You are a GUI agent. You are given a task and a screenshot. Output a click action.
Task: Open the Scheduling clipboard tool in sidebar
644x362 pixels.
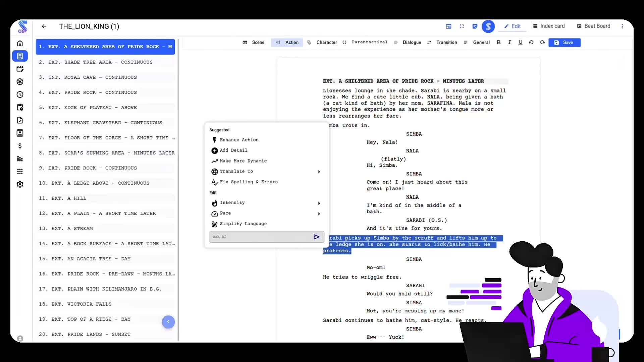point(20,107)
